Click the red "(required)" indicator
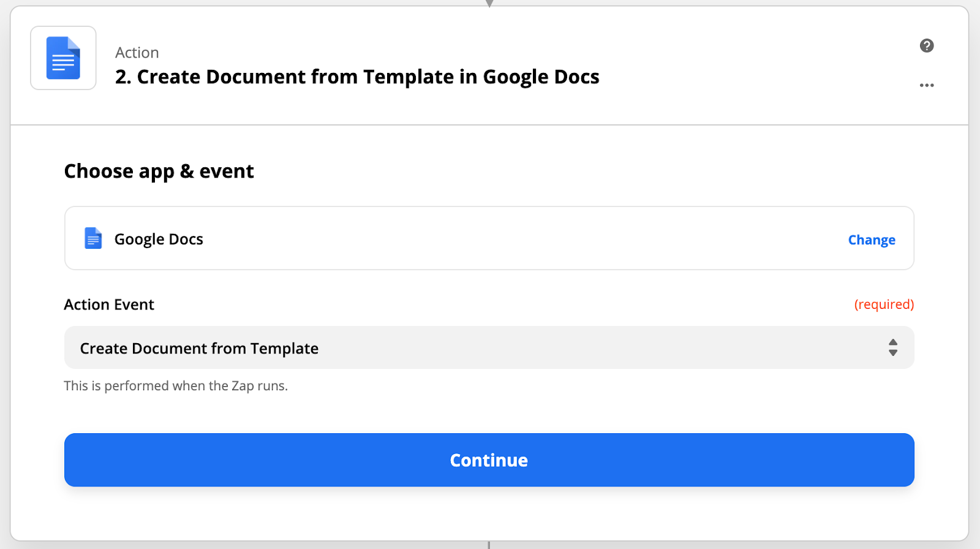The width and height of the screenshot is (980, 549). click(x=884, y=305)
